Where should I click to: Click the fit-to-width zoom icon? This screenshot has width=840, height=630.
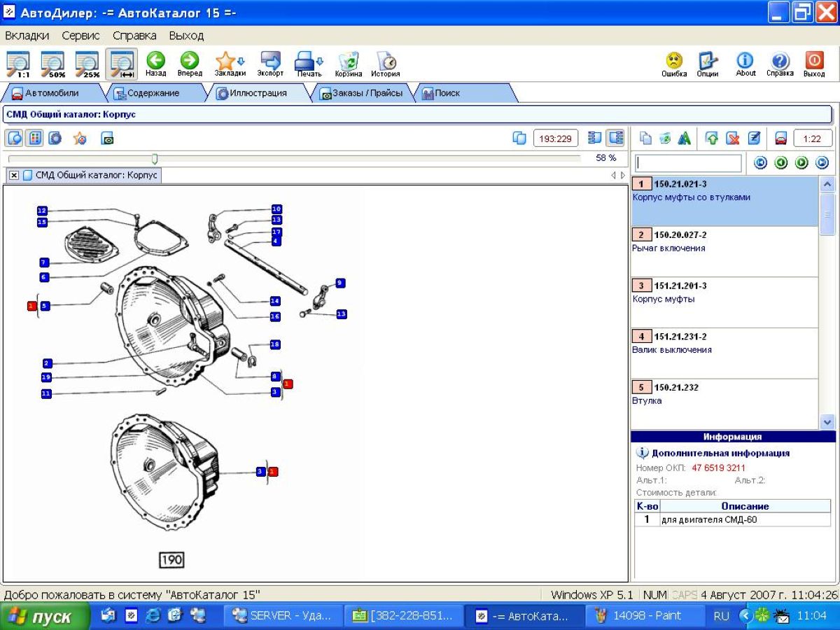(122, 63)
